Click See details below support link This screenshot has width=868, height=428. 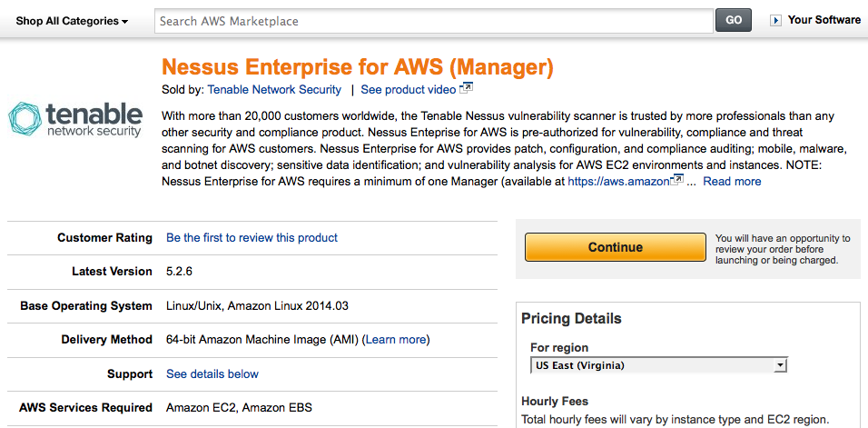(212, 373)
